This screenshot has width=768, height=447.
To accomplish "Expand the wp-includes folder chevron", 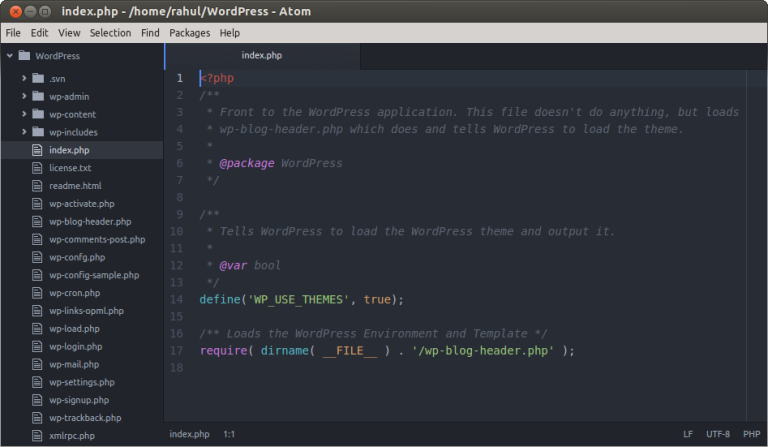I will [x=24, y=132].
